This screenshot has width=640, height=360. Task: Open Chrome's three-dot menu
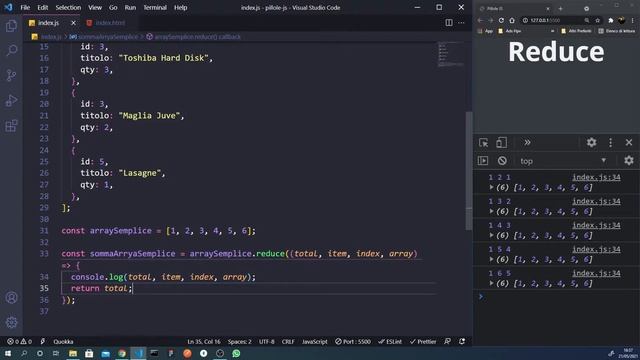[633, 20]
